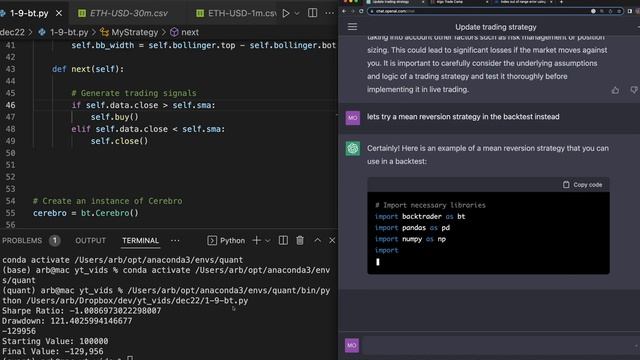Click the Drawdown terminal output line
640x360 pixels.
point(67,321)
